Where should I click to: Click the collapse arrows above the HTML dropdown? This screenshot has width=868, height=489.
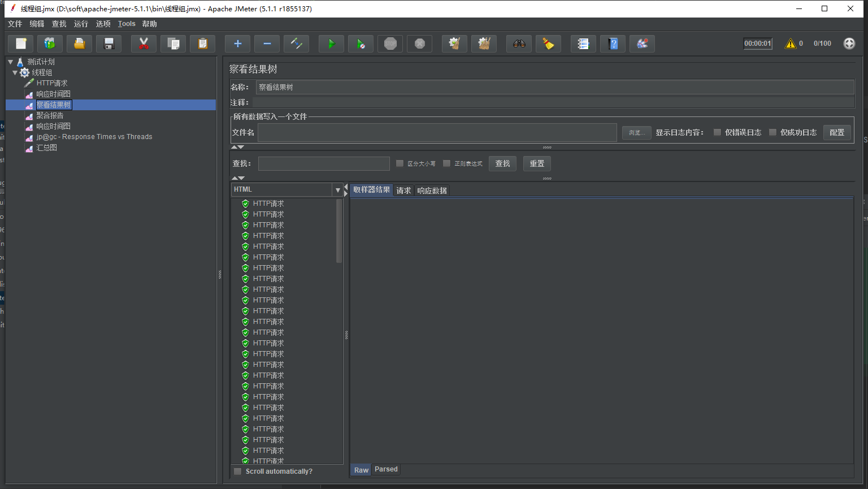pos(238,178)
